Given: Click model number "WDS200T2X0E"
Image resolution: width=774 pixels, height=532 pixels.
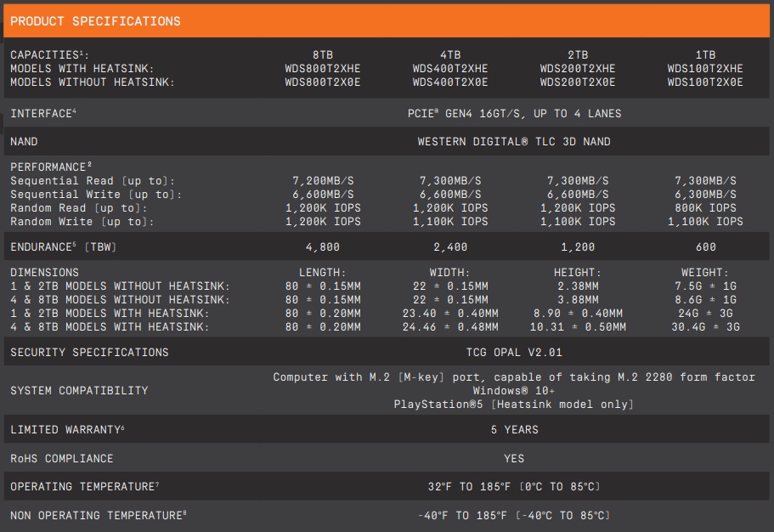Looking at the screenshot, I should pyautogui.click(x=578, y=82).
